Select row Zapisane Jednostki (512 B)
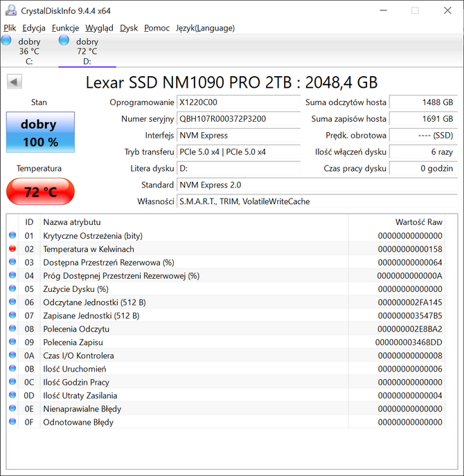Image resolution: width=464 pixels, height=476 pixels. pyautogui.click(x=226, y=315)
